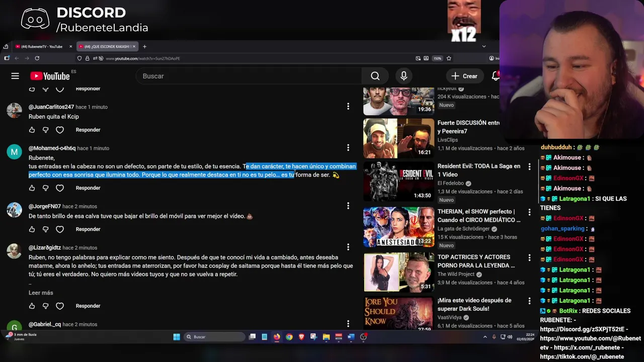Viewport: 644px width, 362px height.
Task: Open the Fuerte DISCUSIÓN video thumbnail
Action: click(x=398, y=138)
